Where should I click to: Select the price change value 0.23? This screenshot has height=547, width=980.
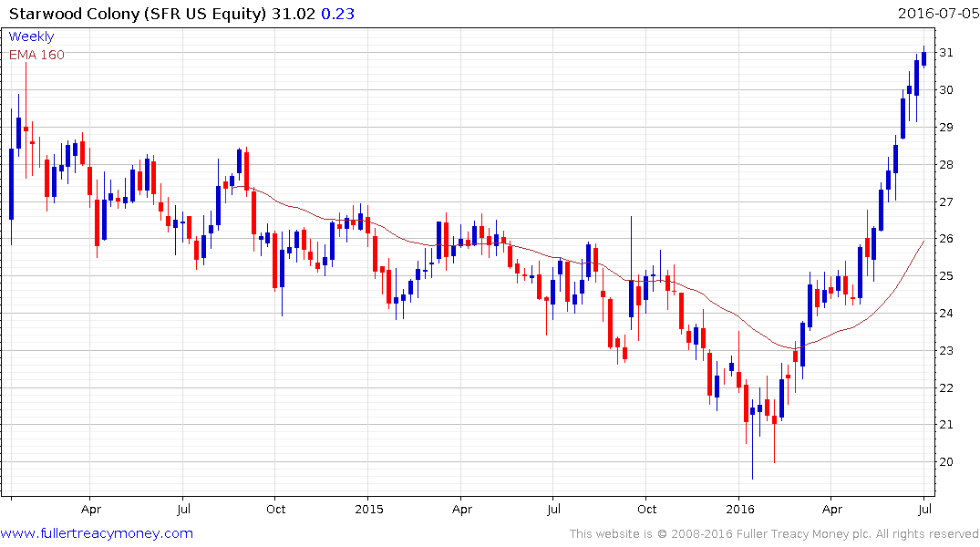337,14
